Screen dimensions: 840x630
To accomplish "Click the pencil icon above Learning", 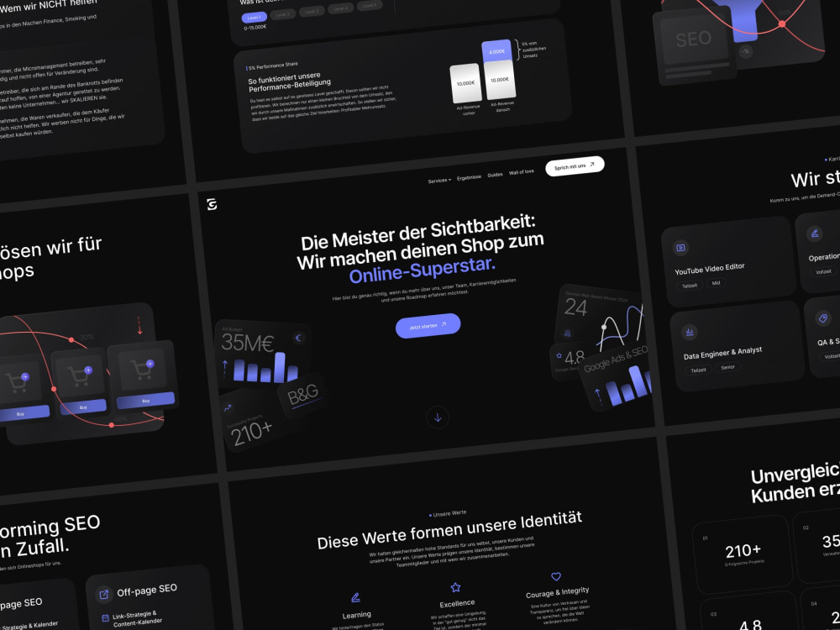I will pyautogui.click(x=355, y=598).
